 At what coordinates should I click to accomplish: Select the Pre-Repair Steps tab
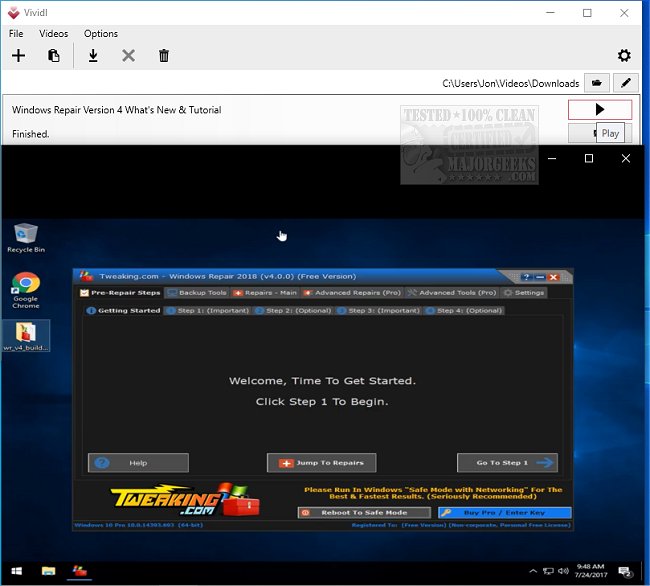(x=120, y=293)
